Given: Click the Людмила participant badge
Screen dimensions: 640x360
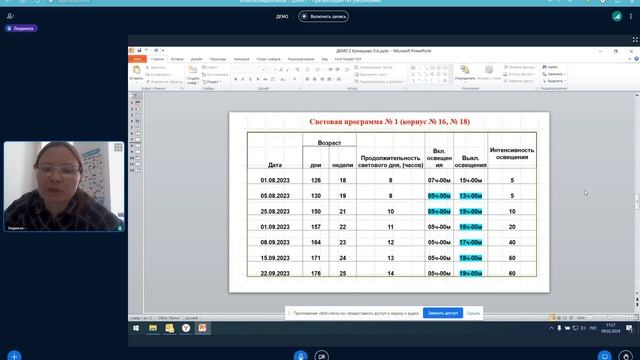Looking at the screenshot, I should tap(21, 29).
